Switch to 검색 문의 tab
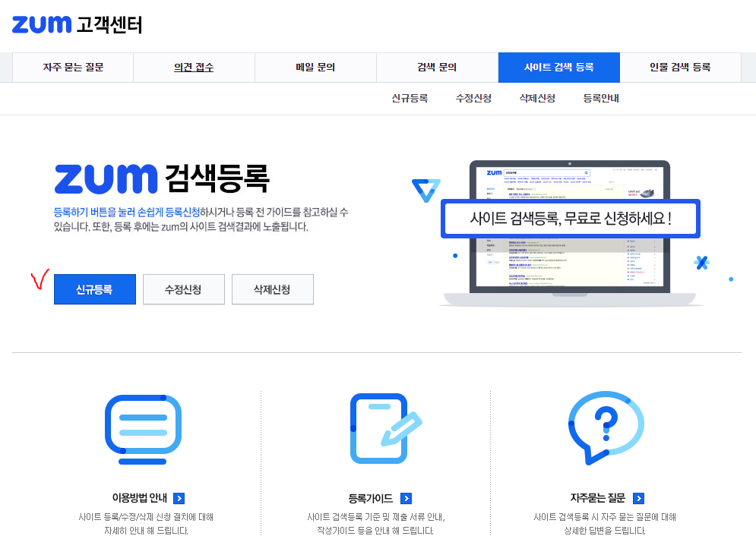The height and width of the screenshot is (536, 756). pos(437,68)
